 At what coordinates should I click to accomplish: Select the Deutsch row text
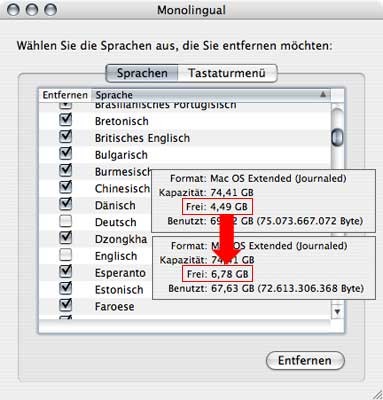pos(115,222)
